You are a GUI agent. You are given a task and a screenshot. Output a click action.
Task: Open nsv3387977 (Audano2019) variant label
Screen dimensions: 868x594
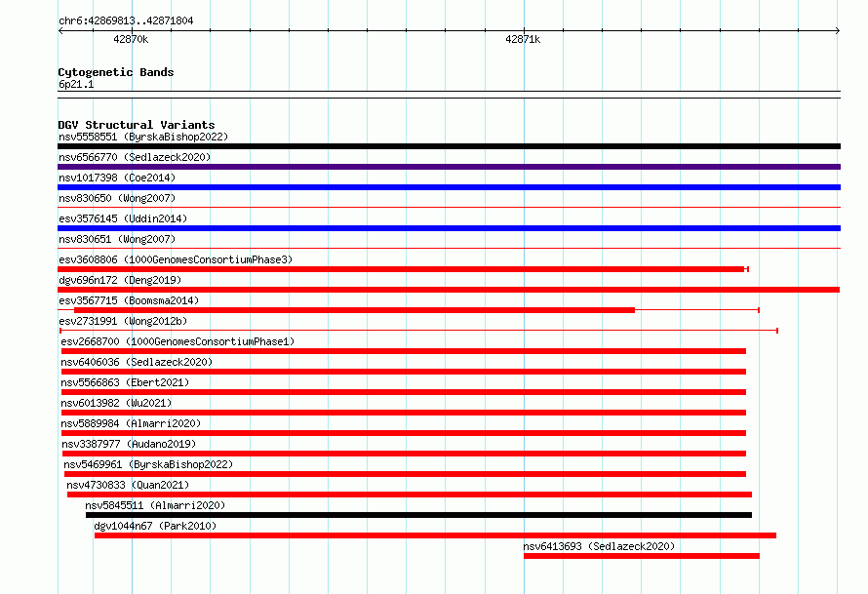click(129, 444)
